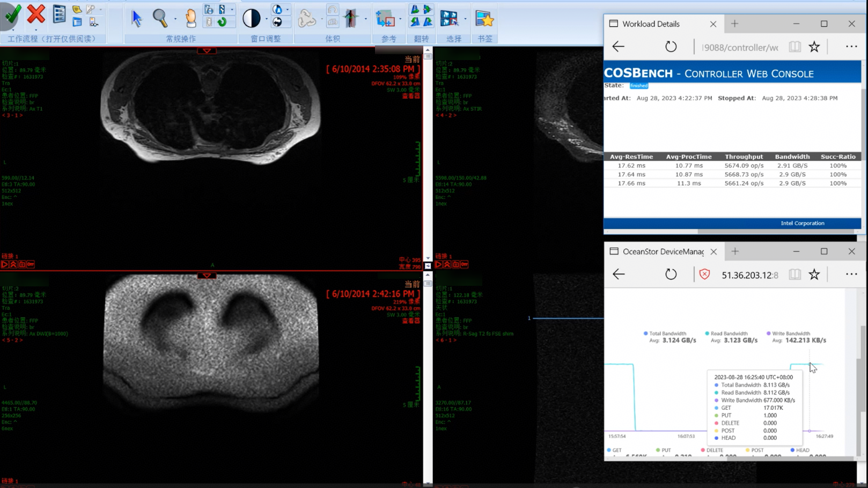The width and height of the screenshot is (868, 488).
Task: Toggle the Write Bandwidth legend series
Action: pyautogui.click(x=788, y=334)
